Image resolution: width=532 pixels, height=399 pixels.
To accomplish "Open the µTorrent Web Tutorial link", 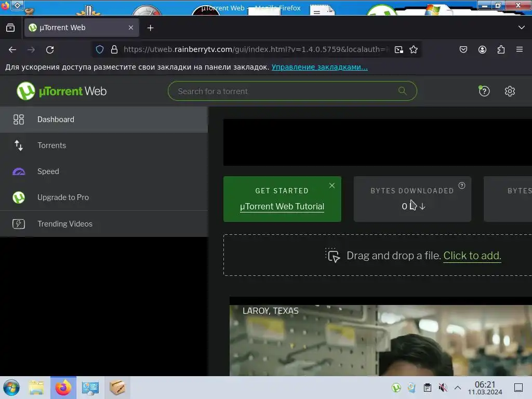I will (282, 206).
